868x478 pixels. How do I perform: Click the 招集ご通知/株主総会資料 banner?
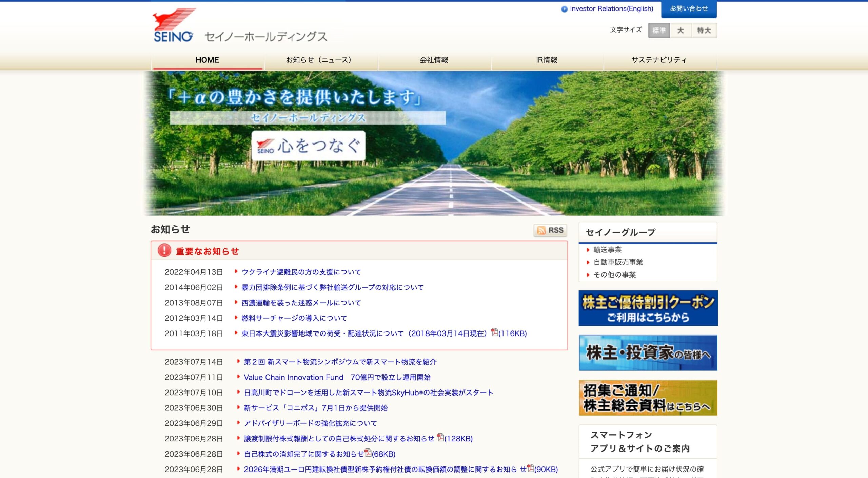648,398
